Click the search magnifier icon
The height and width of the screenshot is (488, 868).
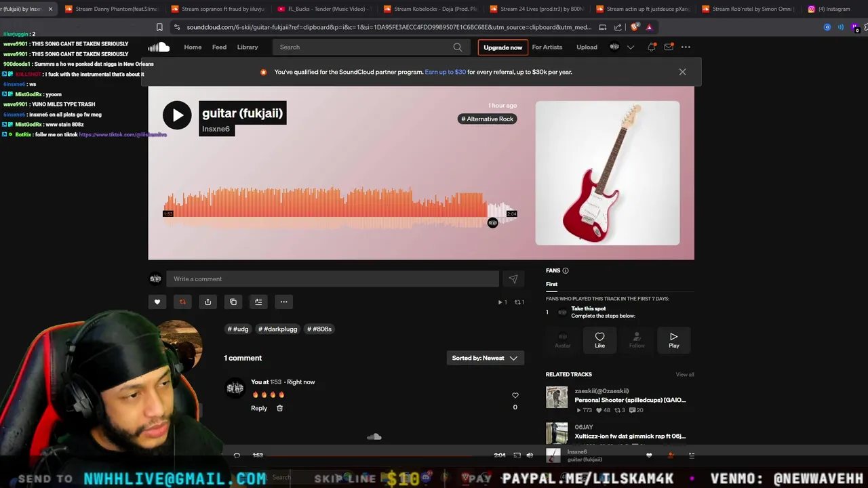coord(458,47)
